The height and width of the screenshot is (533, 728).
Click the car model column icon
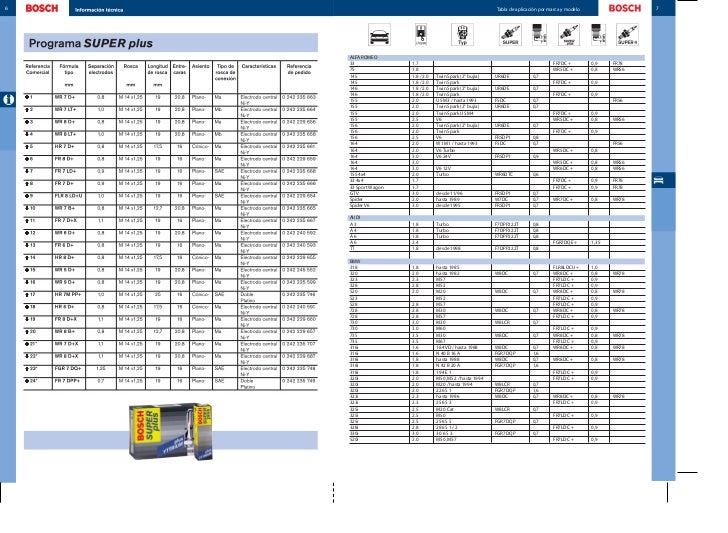click(x=379, y=35)
